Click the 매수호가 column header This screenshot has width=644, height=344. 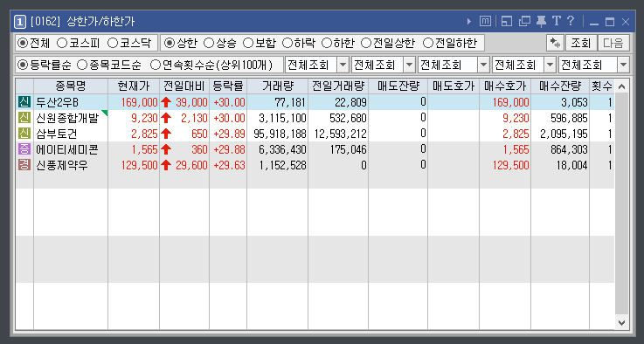pos(505,86)
